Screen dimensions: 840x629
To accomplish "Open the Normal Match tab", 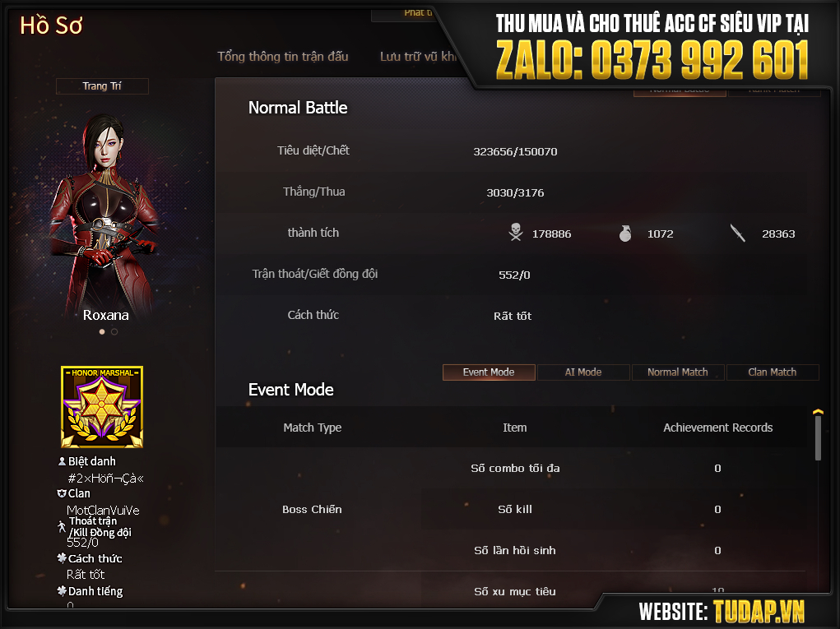I will [678, 372].
